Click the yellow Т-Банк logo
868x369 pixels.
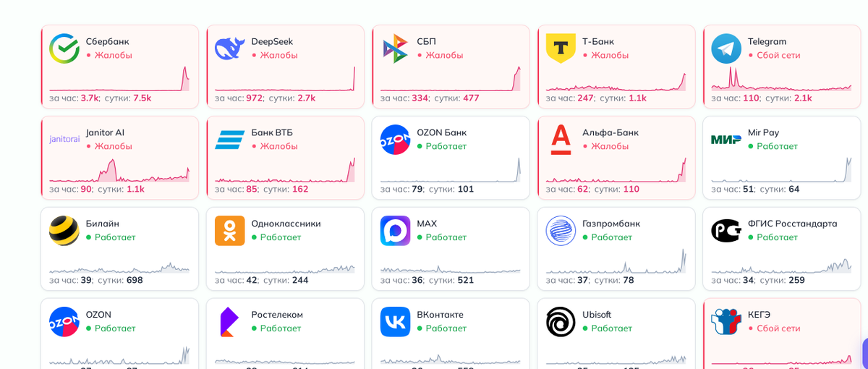click(x=561, y=48)
